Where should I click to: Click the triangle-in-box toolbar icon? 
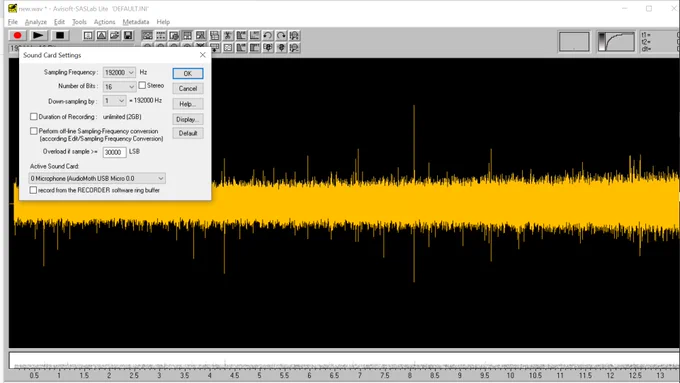101,36
